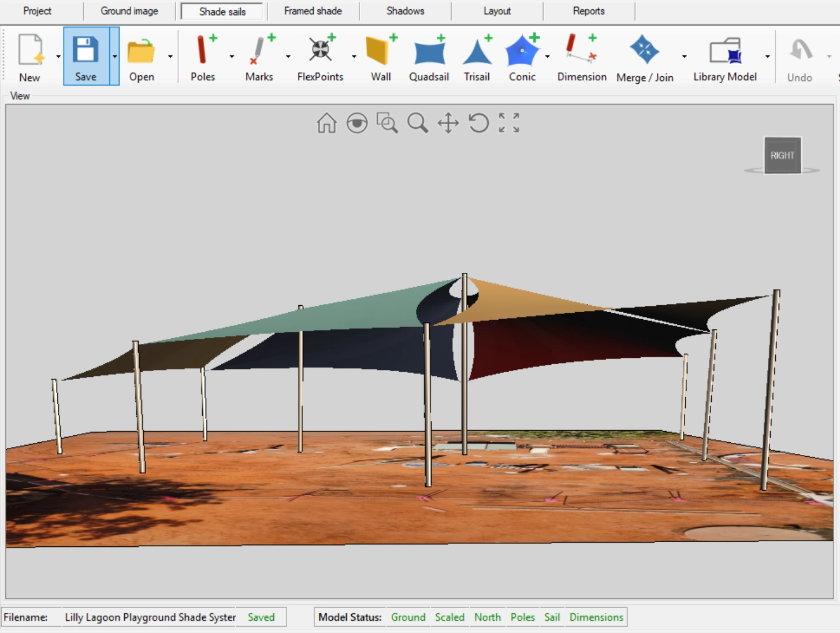This screenshot has width=840, height=633.
Task: Open the FlexPoints tool
Action: tap(320, 55)
